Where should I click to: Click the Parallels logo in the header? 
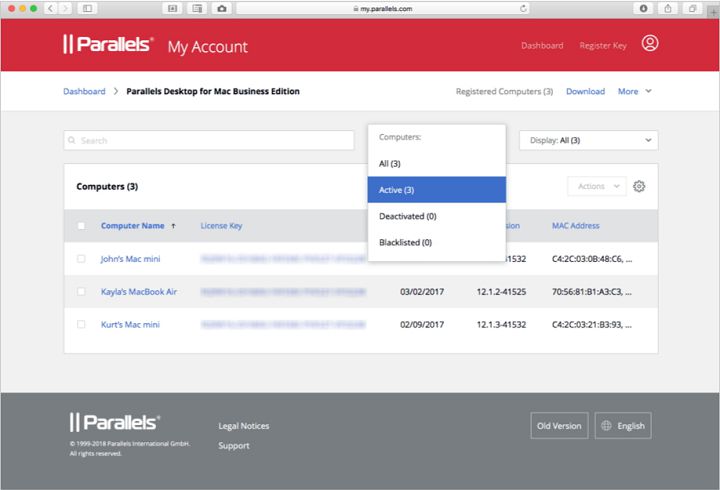pos(108,45)
